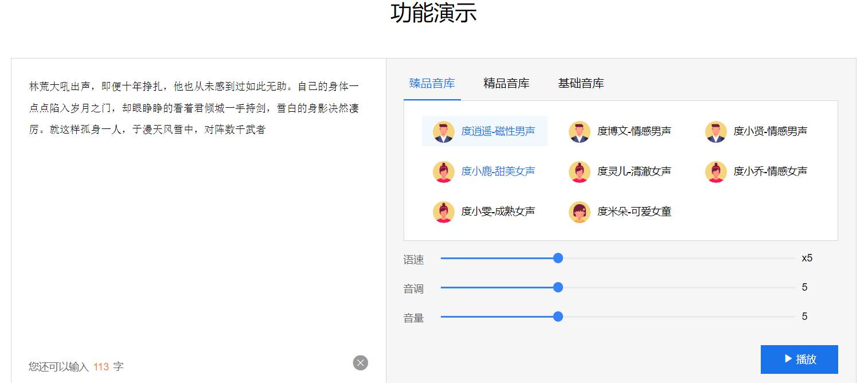This screenshot has height=383, width=868.
Task: Click the 度逍遥-磁性男声 avatar icon
Action: click(x=443, y=131)
